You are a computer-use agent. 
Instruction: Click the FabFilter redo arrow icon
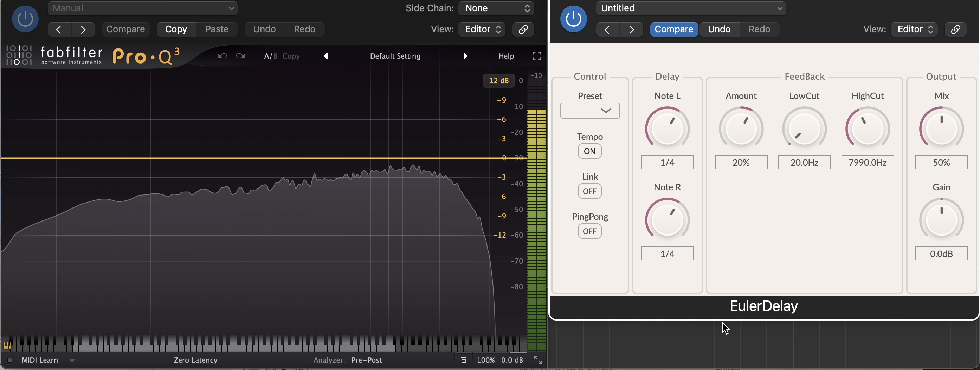pos(240,56)
